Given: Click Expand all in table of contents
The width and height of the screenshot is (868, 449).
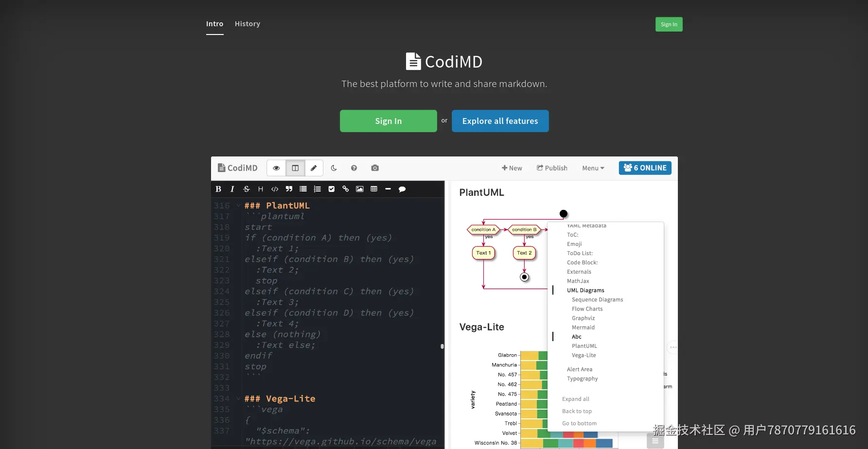Looking at the screenshot, I should [576, 399].
